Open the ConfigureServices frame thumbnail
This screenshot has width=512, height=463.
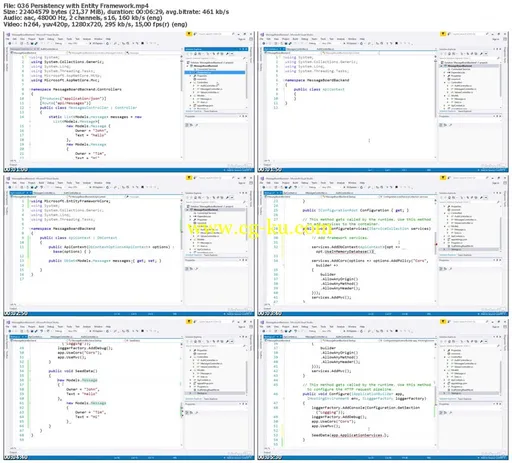click(383, 246)
